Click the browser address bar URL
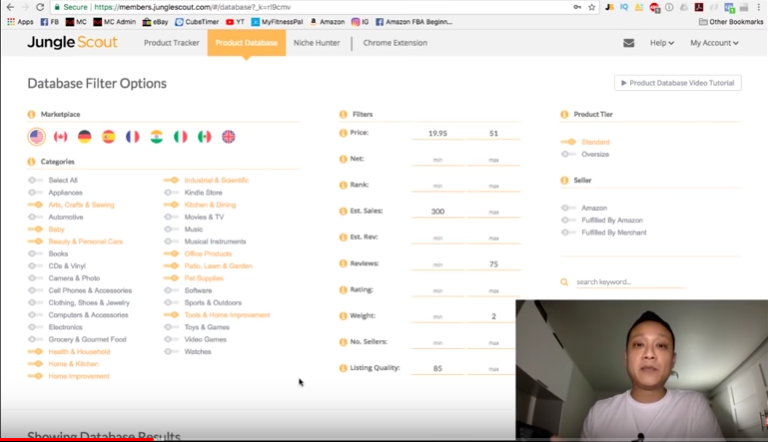This screenshot has height=442, width=768. [192, 7]
